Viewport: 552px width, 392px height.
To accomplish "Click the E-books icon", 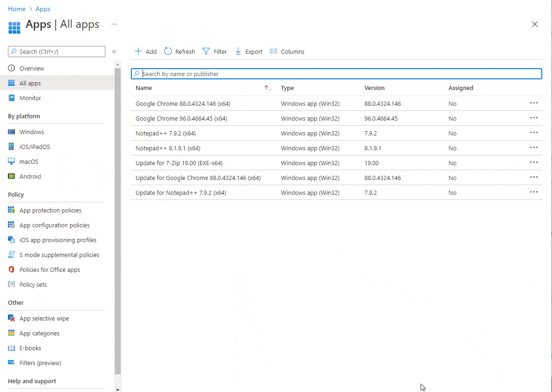I will [11, 348].
